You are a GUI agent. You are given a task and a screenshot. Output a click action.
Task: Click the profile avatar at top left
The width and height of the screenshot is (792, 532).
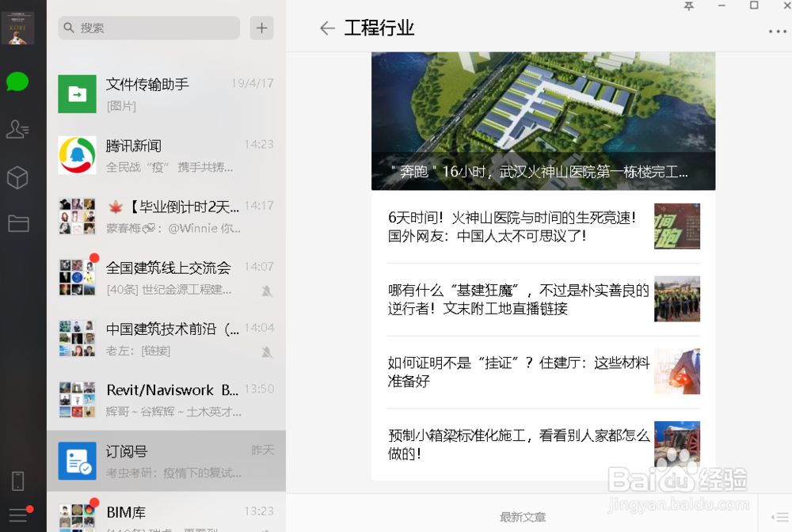pyautogui.click(x=17, y=28)
